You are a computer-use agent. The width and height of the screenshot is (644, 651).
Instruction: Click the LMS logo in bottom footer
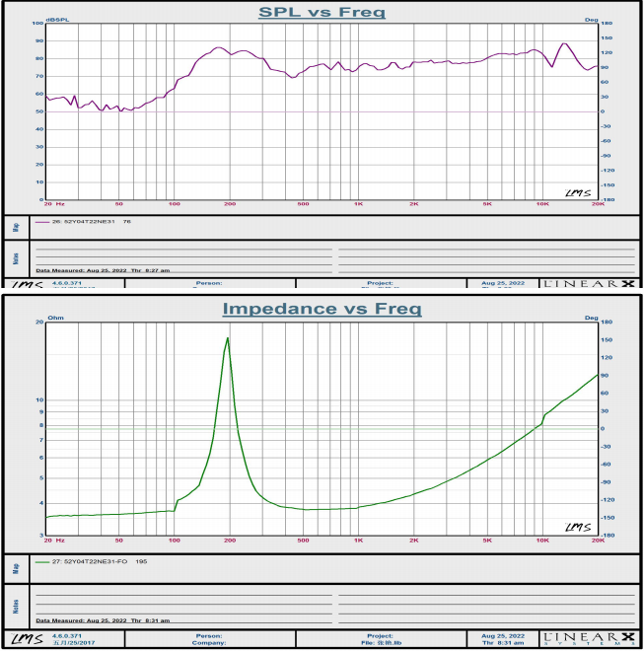click(27, 639)
